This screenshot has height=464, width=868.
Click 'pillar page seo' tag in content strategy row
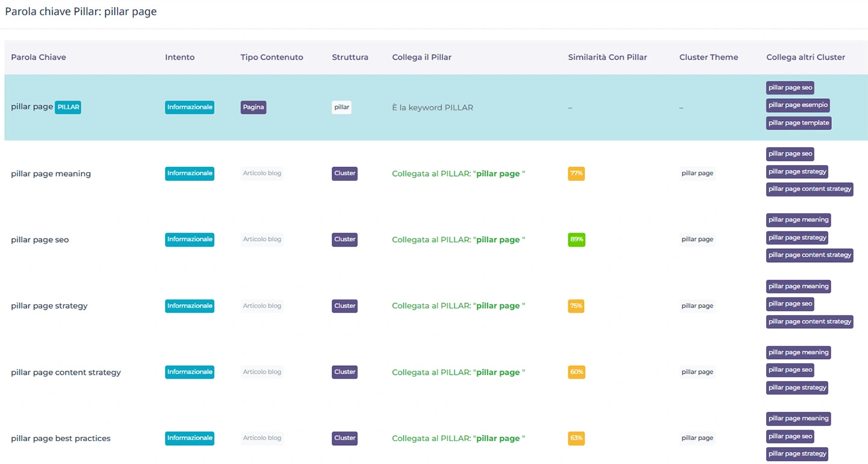(790, 370)
